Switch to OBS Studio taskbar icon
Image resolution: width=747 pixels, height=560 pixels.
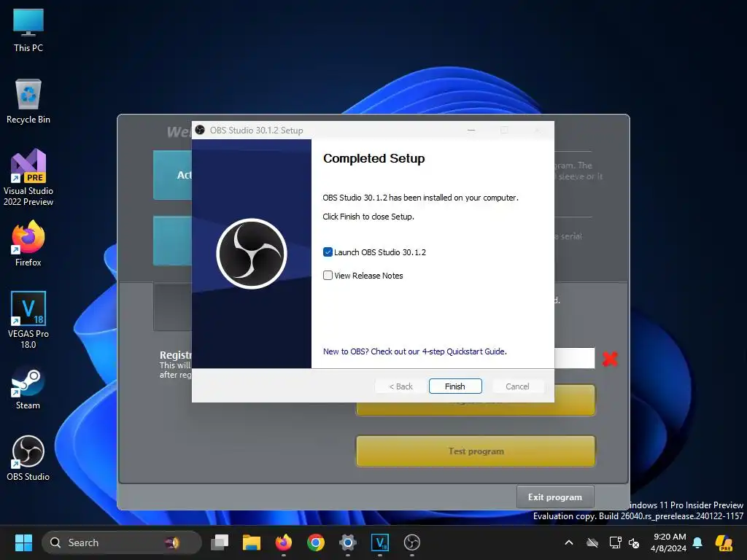click(x=412, y=542)
